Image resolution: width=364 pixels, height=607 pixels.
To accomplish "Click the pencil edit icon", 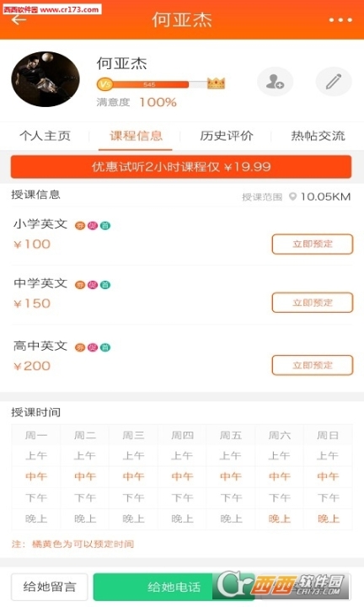I will [x=334, y=82].
